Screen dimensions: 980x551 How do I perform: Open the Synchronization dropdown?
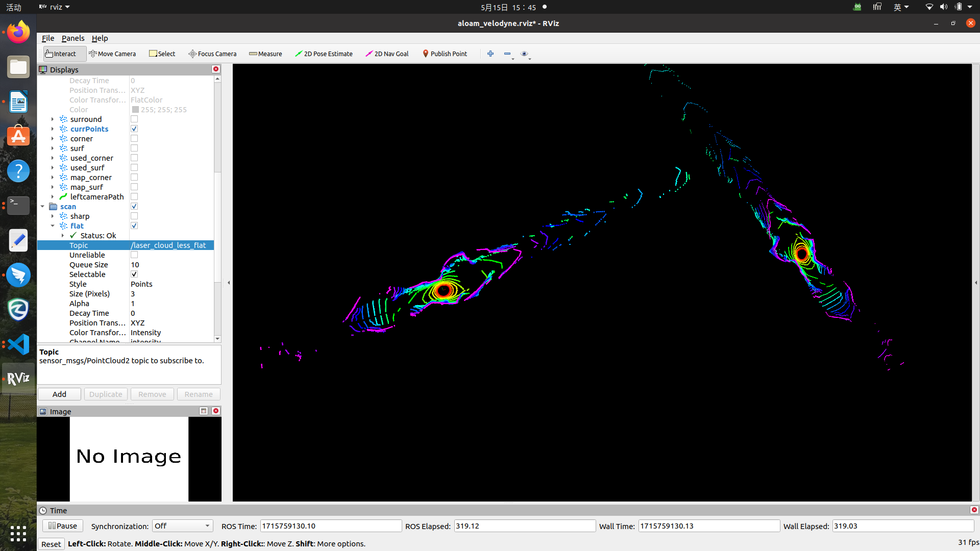(182, 525)
